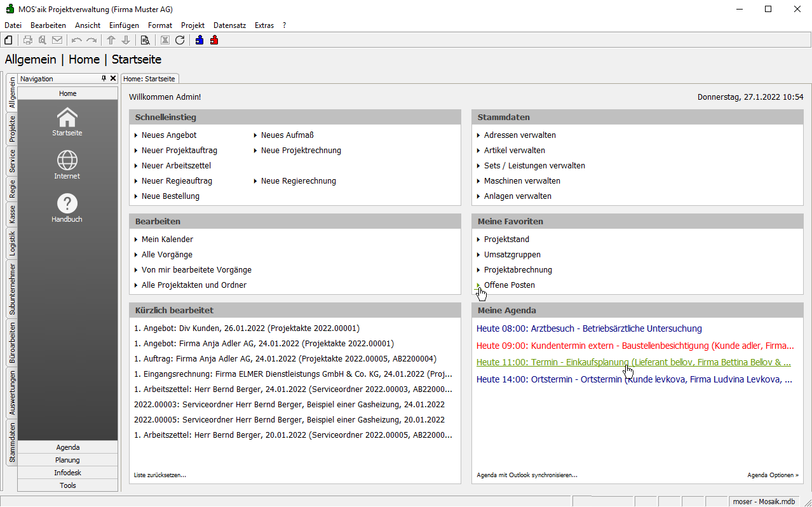This screenshot has width=812, height=507.
Task: Open the 11:00 Einkaufsplanung agenda entry
Action: click(x=633, y=363)
